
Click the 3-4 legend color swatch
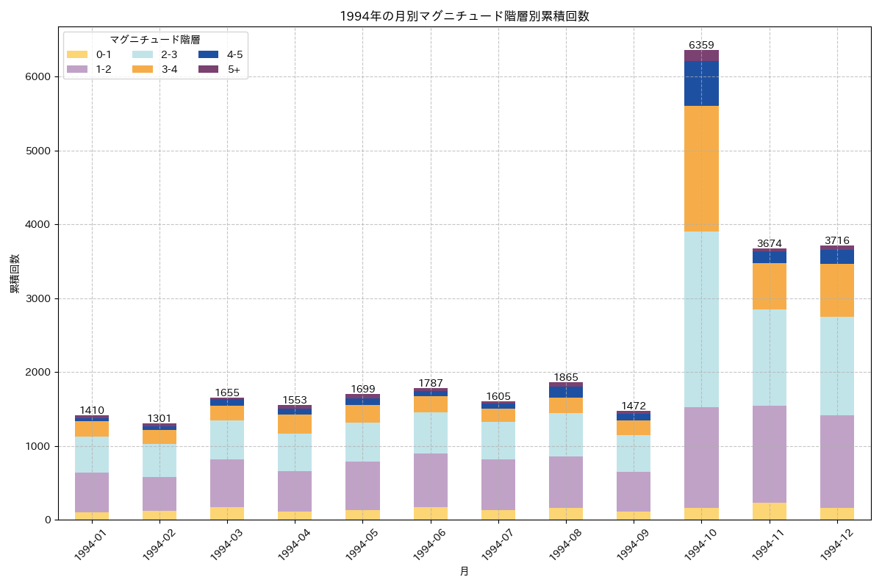pyautogui.click(x=143, y=70)
